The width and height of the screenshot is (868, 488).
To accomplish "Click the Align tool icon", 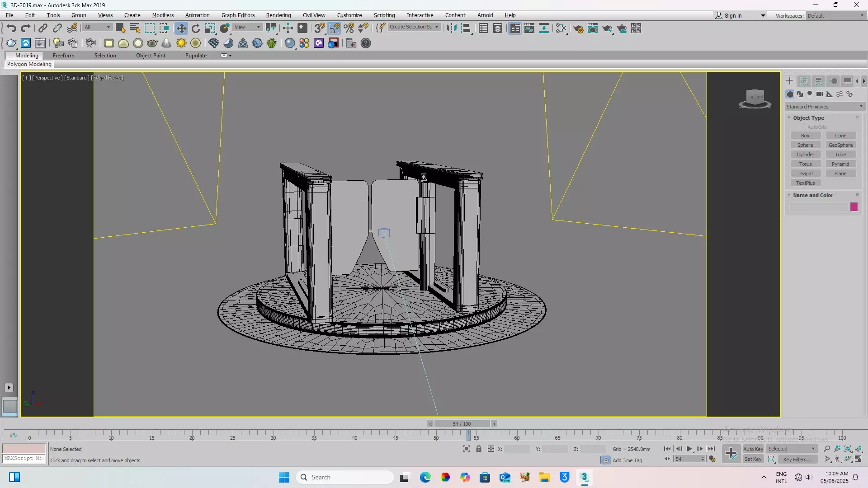I will point(466,28).
